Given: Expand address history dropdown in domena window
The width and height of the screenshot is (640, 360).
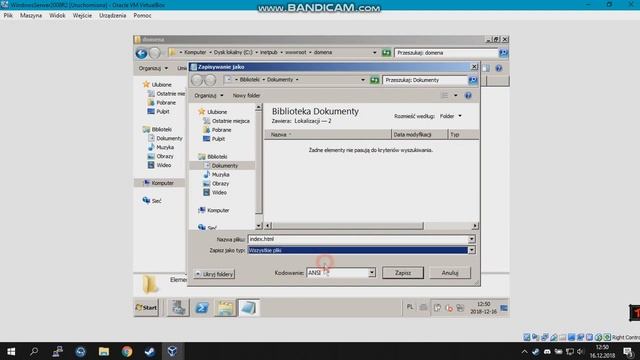Looking at the screenshot, I should pyautogui.click(x=374, y=53).
